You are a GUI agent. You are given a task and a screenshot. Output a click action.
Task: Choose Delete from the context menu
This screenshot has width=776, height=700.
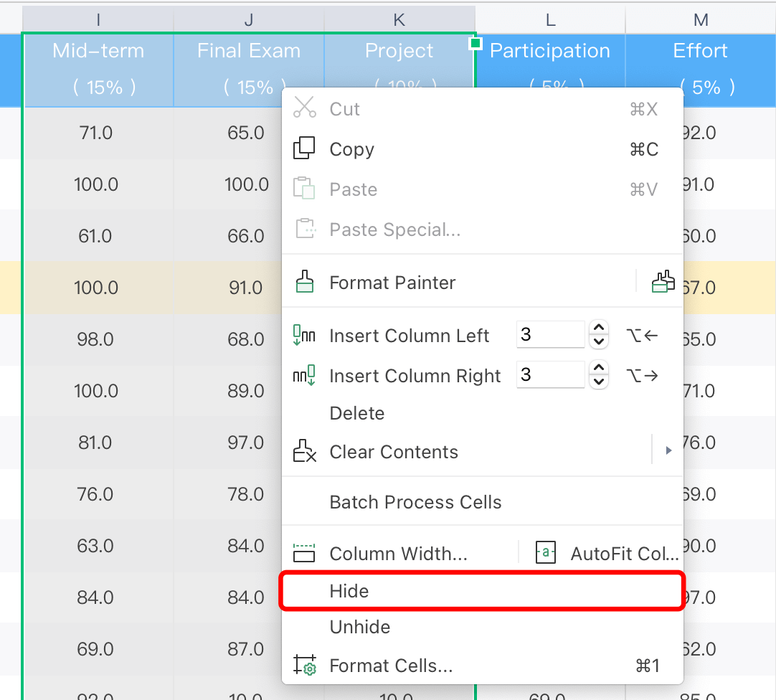coord(356,413)
